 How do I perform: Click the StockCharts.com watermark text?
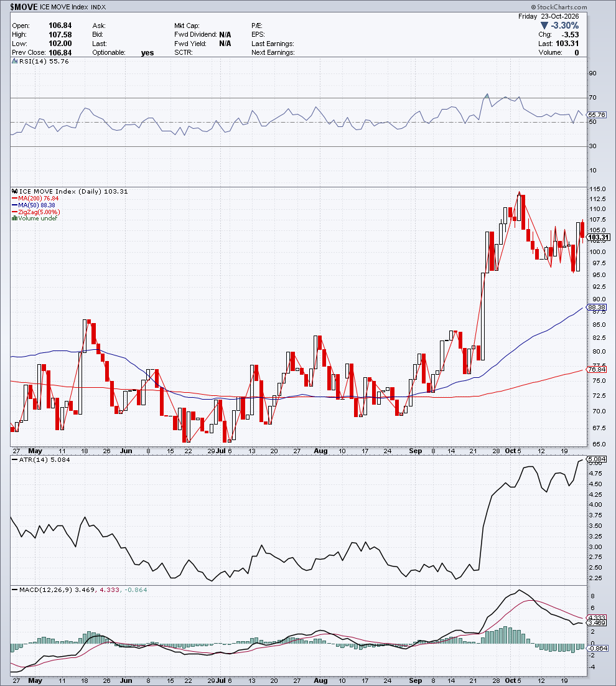(559, 7)
